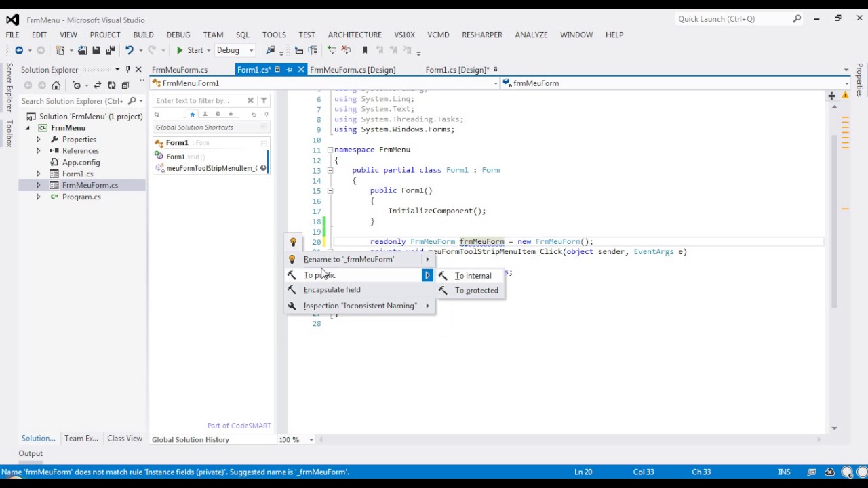Image resolution: width=868 pixels, height=488 pixels.
Task: Collapse the Form1 class code block
Action: coord(330,171)
